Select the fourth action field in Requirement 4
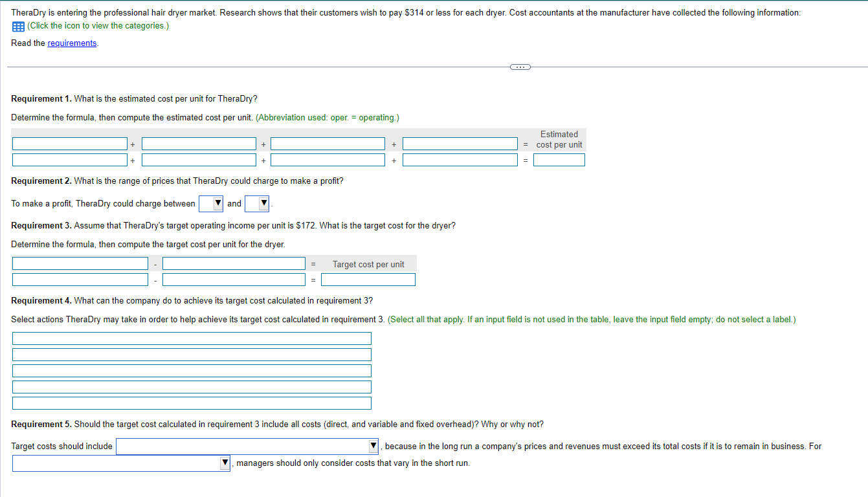 [192, 387]
